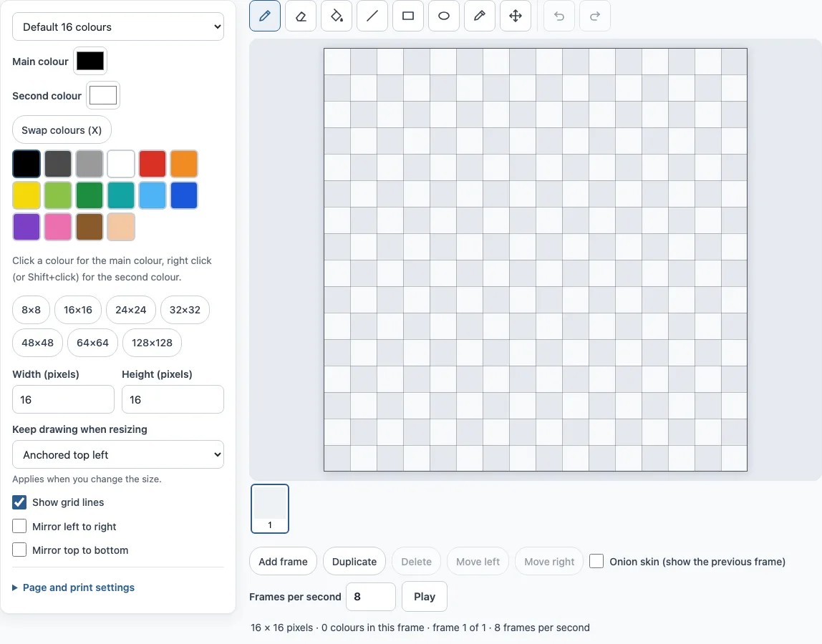Image resolution: width=822 pixels, height=644 pixels.
Task: Open the Main colour picker swatch
Action: (x=90, y=61)
